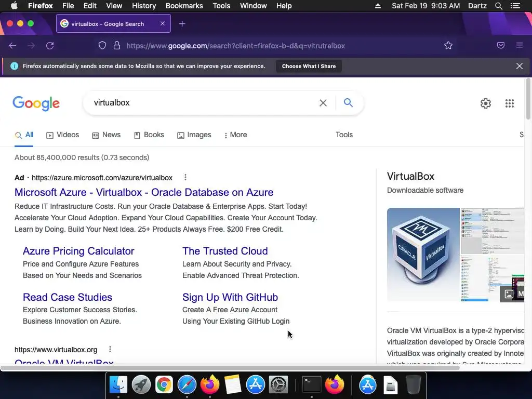Select the All results tab
The height and width of the screenshot is (399, 532).
coord(24,135)
